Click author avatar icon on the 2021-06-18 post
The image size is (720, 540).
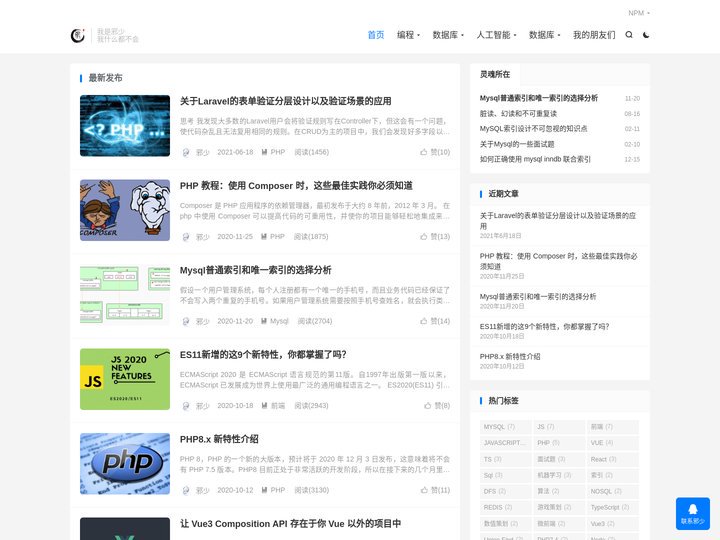point(186,152)
